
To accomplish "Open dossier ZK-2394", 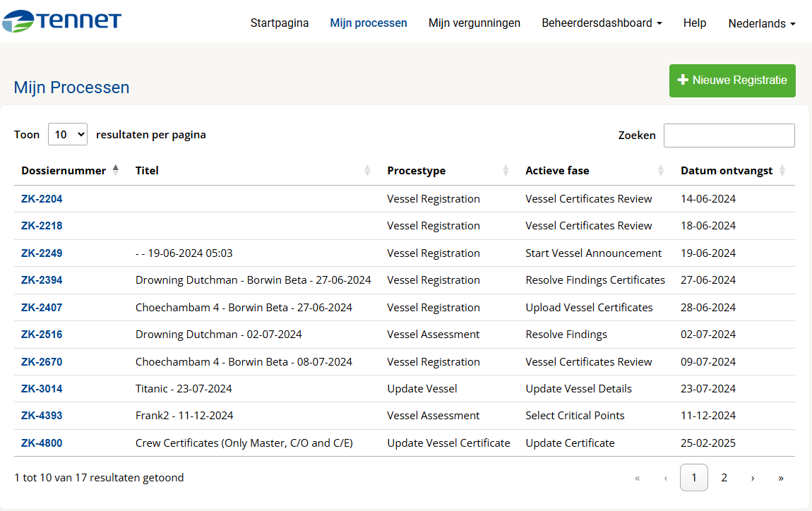I will (42, 280).
